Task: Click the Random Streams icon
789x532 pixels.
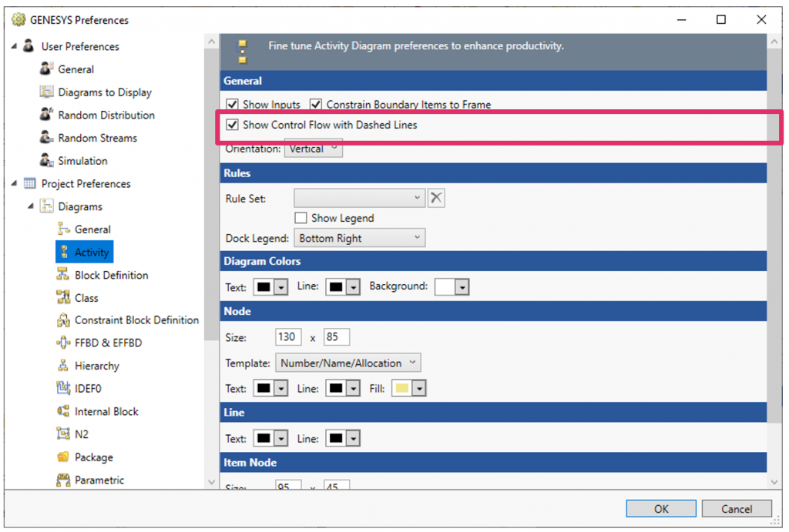Action: click(x=46, y=137)
